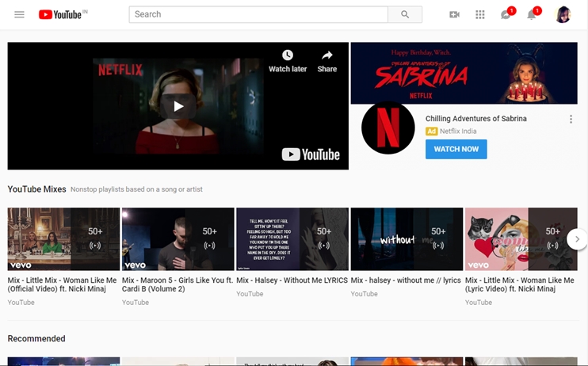Click the search magnifier button
This screenshot has width=588, height=366.
[x=405, y=14]
